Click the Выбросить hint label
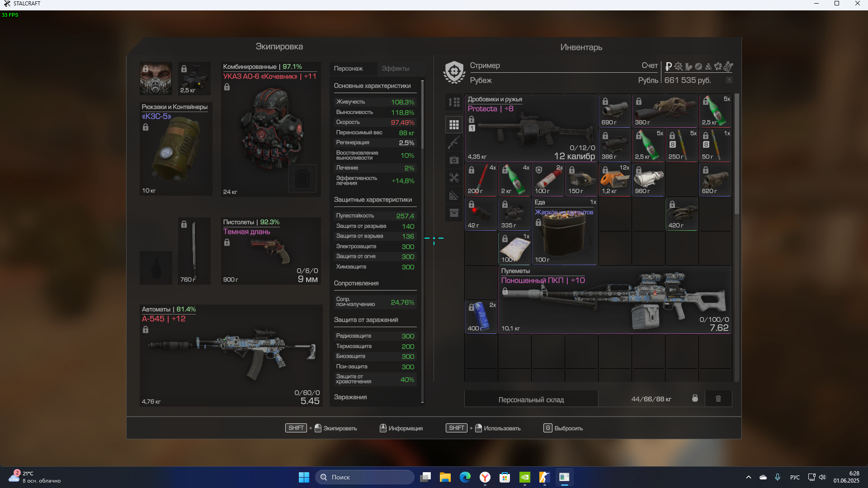Image resolution: width=868 pixels, height=488 pixels. tap(569, 428)
